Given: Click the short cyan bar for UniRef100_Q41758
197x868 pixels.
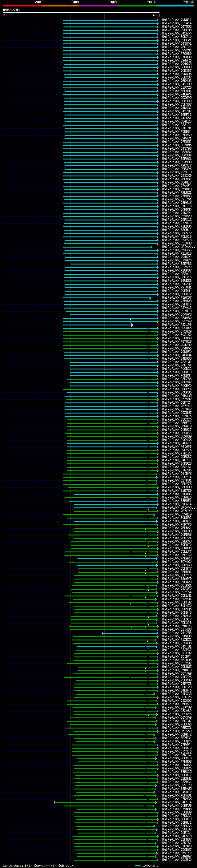Looking at the screenshot, I should [x=130, y=633].
